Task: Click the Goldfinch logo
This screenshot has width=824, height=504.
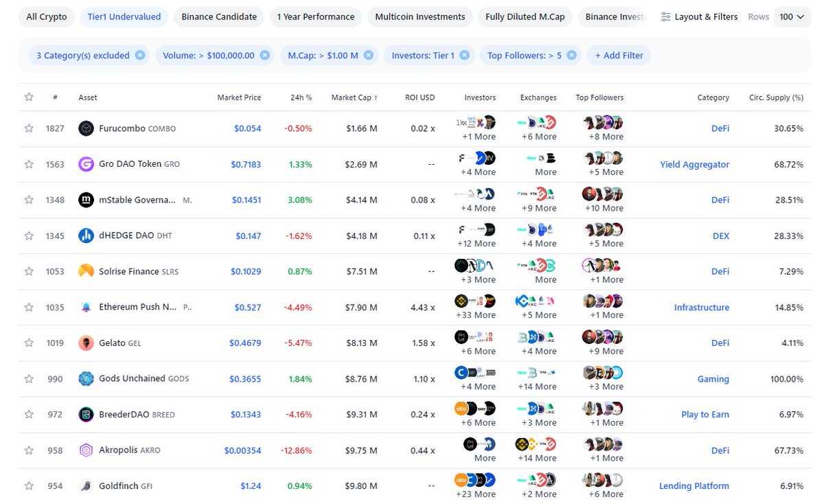Action: coord(86,485)
